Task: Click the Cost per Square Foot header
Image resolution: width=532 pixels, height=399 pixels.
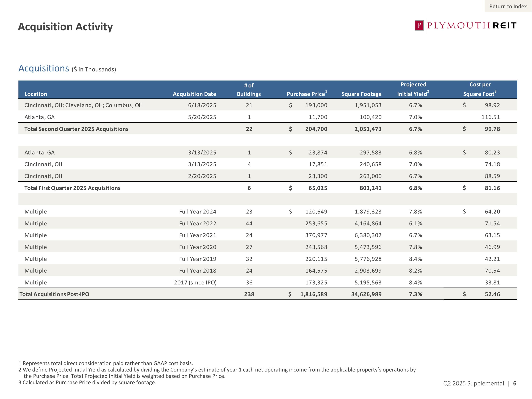Action: [480, 89]
